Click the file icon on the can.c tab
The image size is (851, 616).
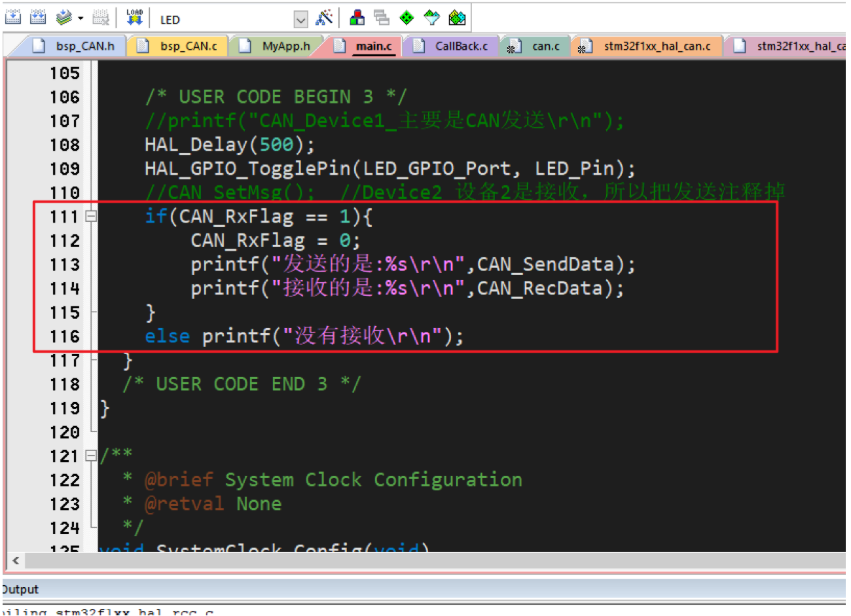515,46
